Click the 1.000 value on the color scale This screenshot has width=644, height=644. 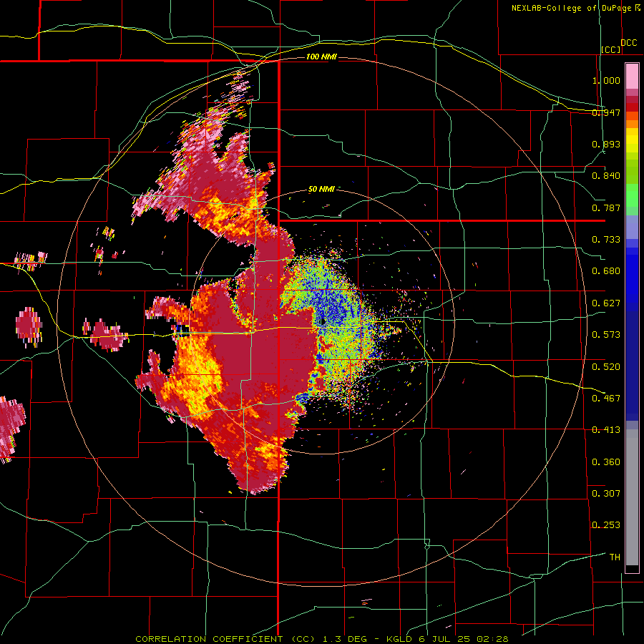[x=606, y=80]
